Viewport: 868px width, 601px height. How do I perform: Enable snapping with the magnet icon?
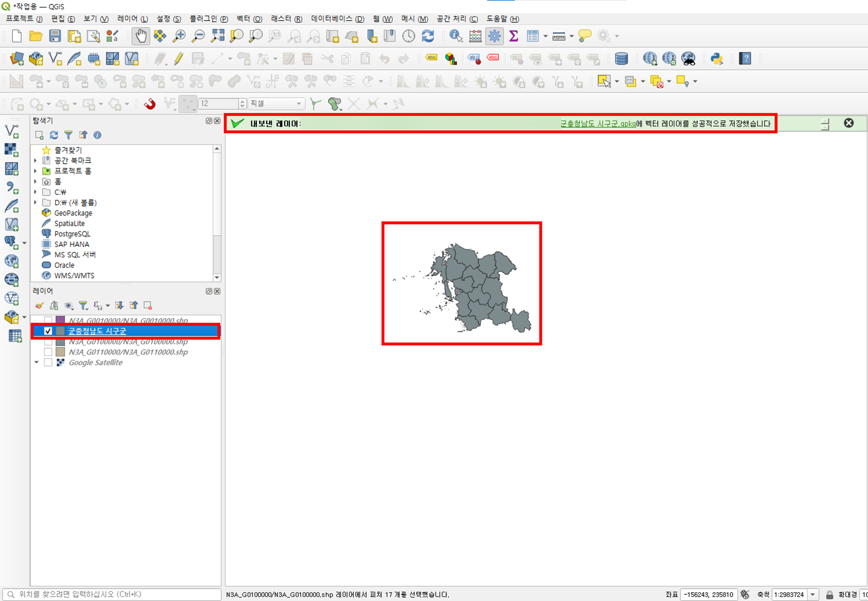click(150, 104)
